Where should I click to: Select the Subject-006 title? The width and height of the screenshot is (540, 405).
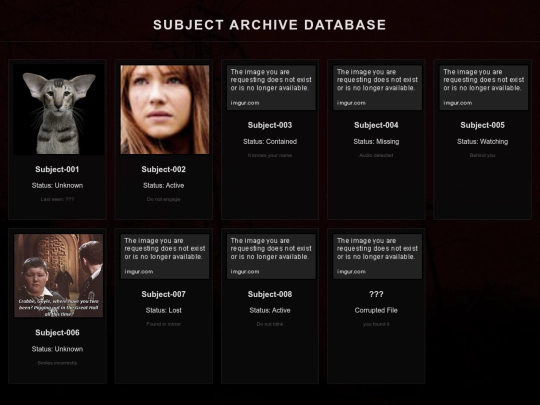click(x=57, y=333)
